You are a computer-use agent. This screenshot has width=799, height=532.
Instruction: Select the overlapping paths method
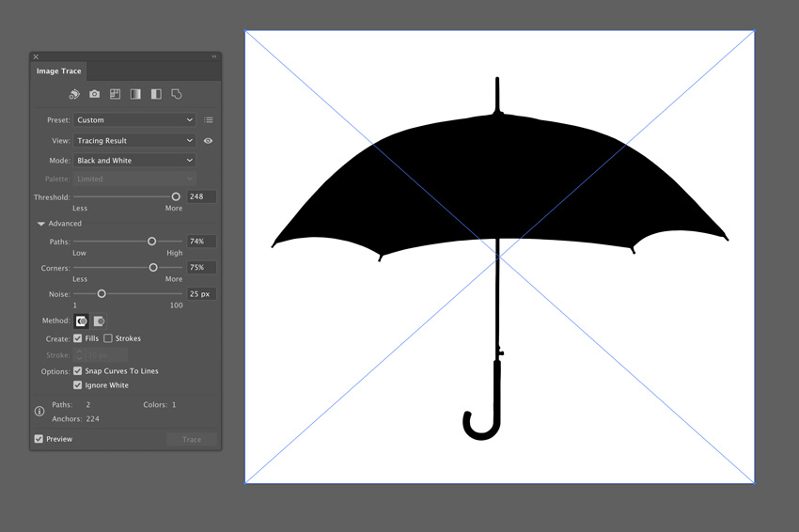pyautogui.click(x=100, y=321)
